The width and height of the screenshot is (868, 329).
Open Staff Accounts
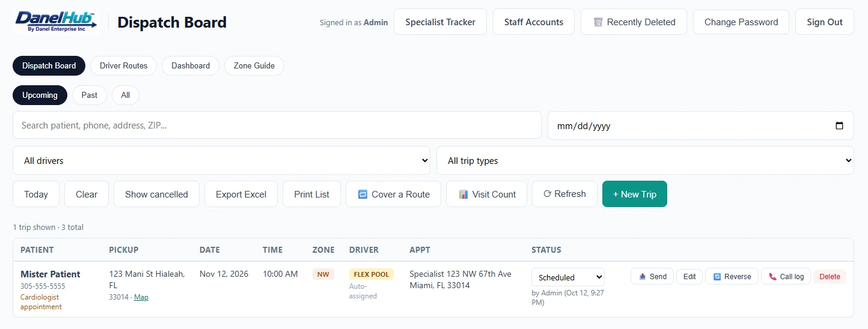[x=534, y=22]
